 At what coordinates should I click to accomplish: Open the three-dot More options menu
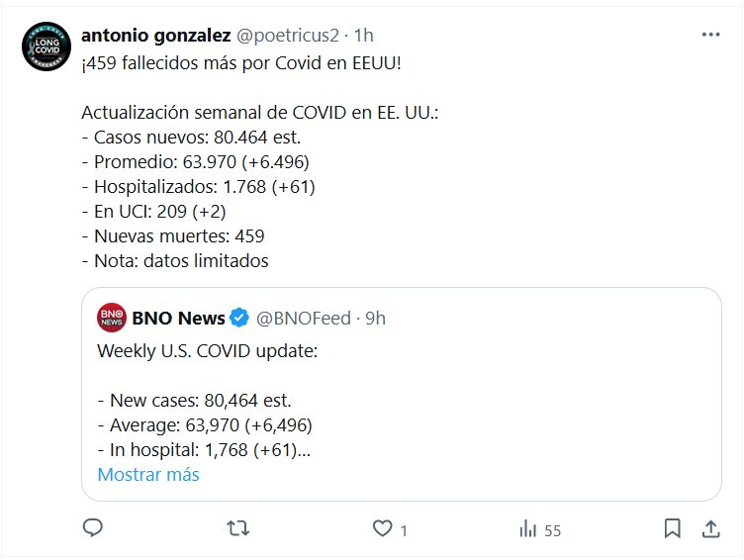tap(710, 35)
